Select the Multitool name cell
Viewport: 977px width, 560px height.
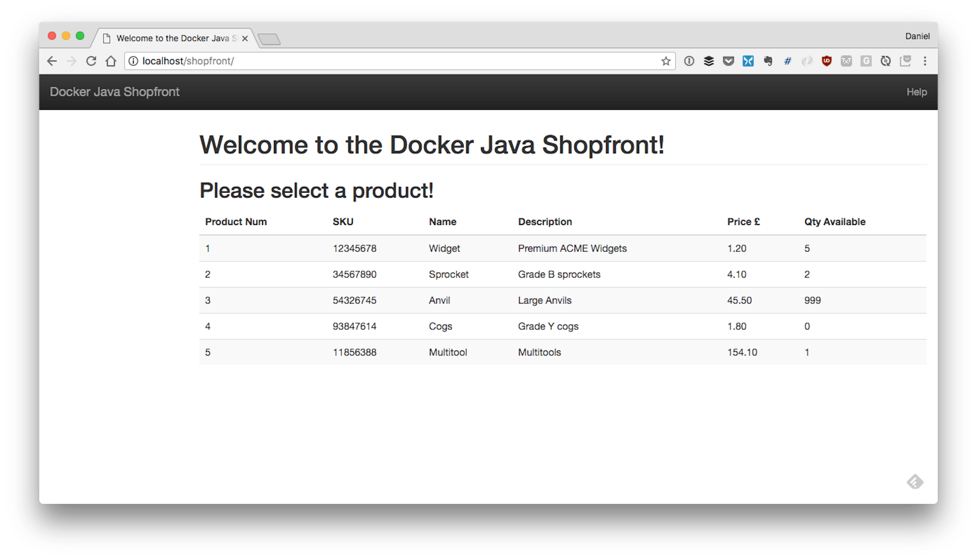point(448,352)
